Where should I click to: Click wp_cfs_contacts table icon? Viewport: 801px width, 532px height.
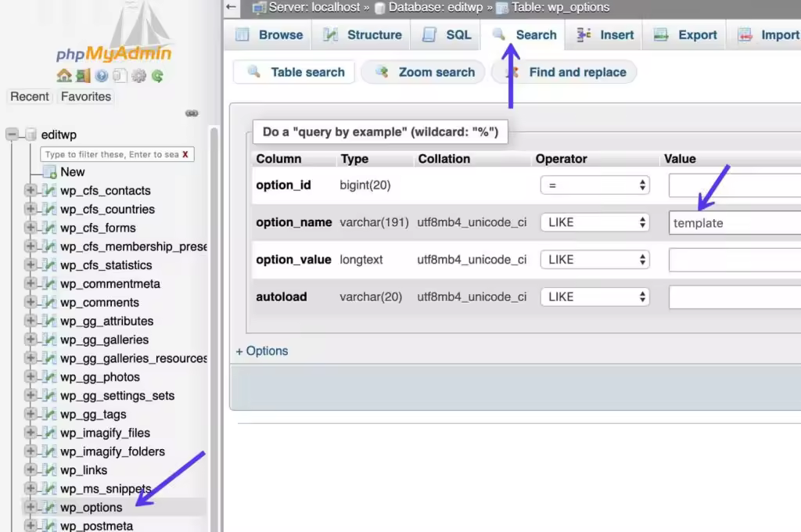click(49, 191)
